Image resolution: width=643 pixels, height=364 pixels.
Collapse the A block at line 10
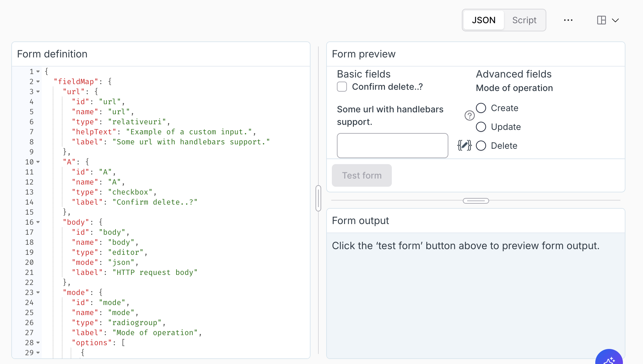[x=38, y=162]
